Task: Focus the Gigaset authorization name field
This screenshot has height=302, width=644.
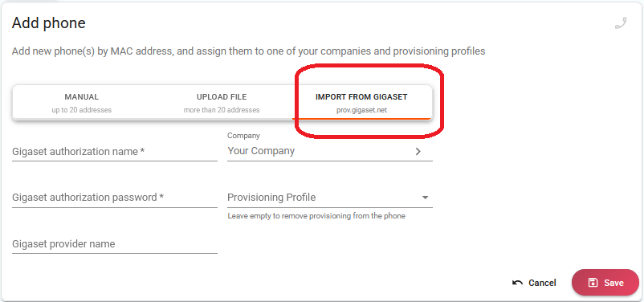Action: pyautogui.click(x=115, y=152)
